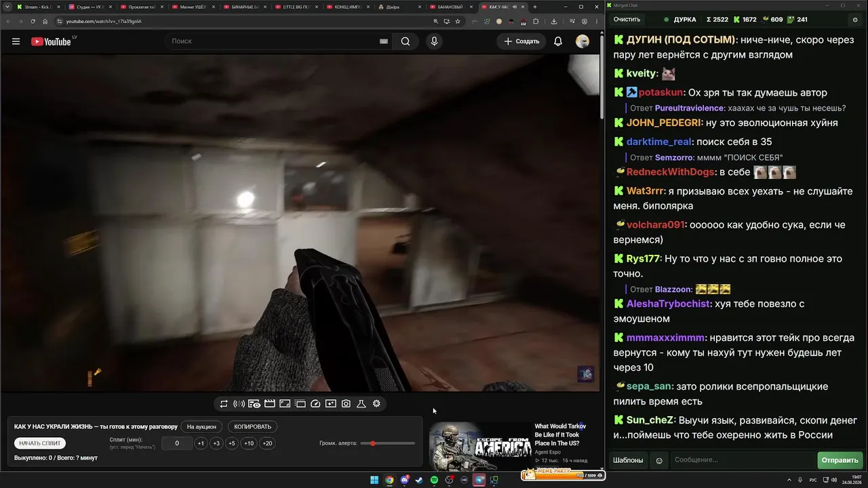Click the green 'Отправить' send button
This screenshot has width=868, height=488.
point(840,460)
